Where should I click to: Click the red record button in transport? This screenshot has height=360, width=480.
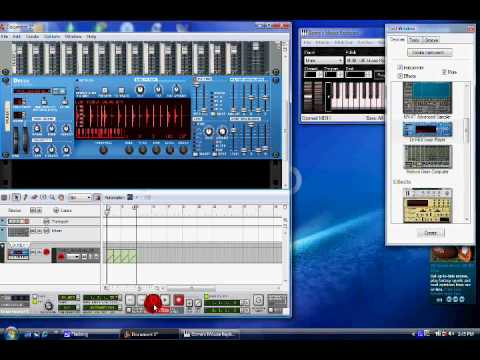(178, 300)
